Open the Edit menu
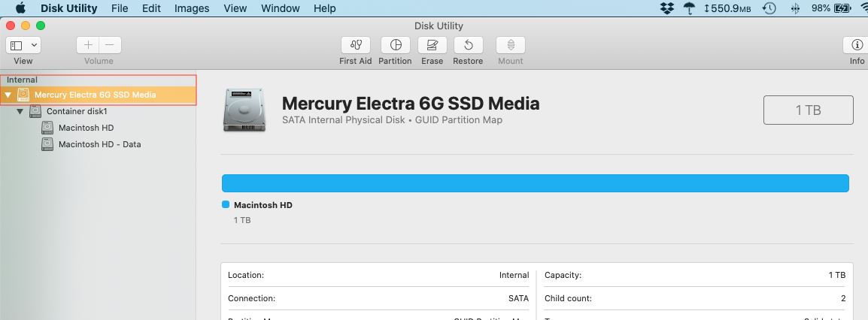Screen dimensions: 868x320 click(x=151, y=8)
